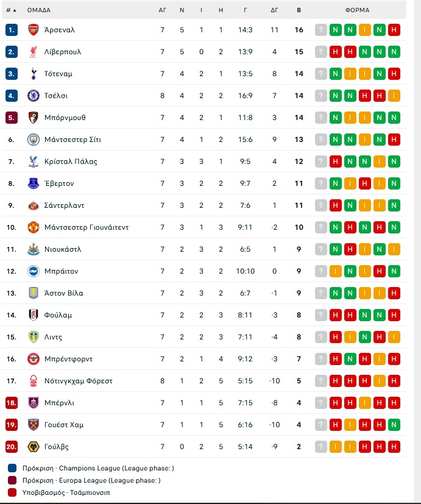Sort by the ΔΓ goal difference header
The height and width of the screenshot is (504, 421).
(x=275, y=10)
